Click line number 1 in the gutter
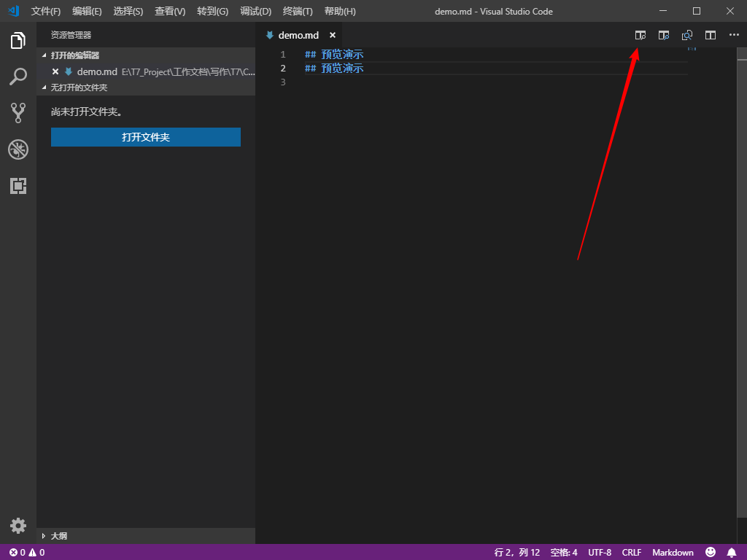 pyautogui.click(x=283, y=54)
